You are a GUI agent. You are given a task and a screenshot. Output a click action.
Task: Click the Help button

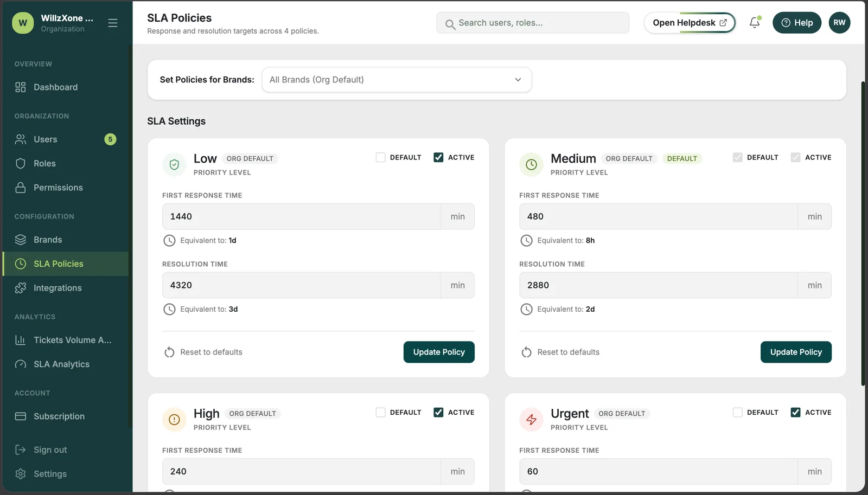[x=796, y=23]
